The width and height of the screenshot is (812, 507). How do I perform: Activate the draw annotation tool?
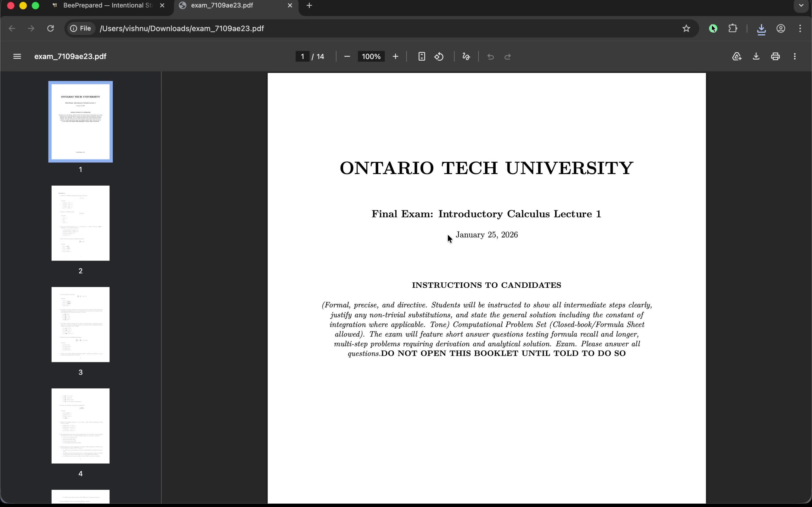point(466,56)
